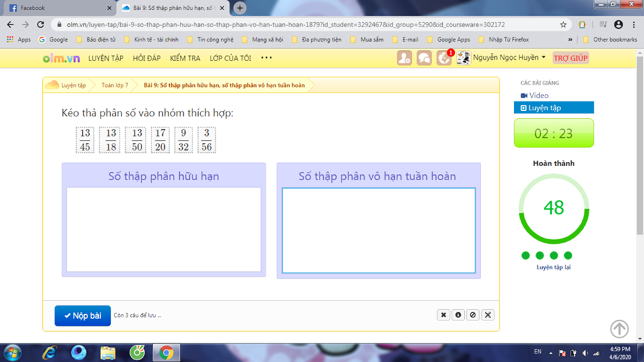Screen dimensions: 644x362
Task: Open the Google bookmark
Action: click(53, 40)
